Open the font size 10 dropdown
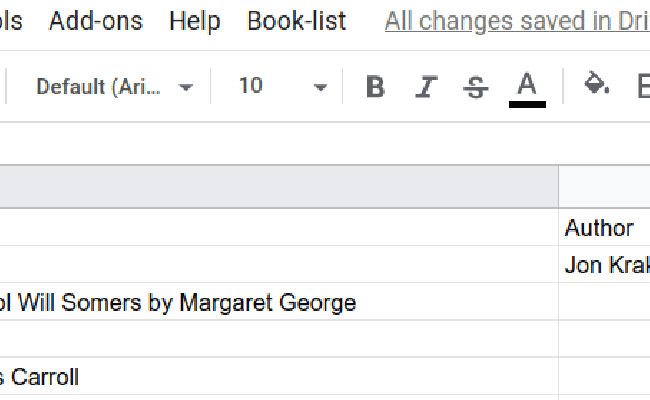The image size is (650, 400). pos(283,87)
